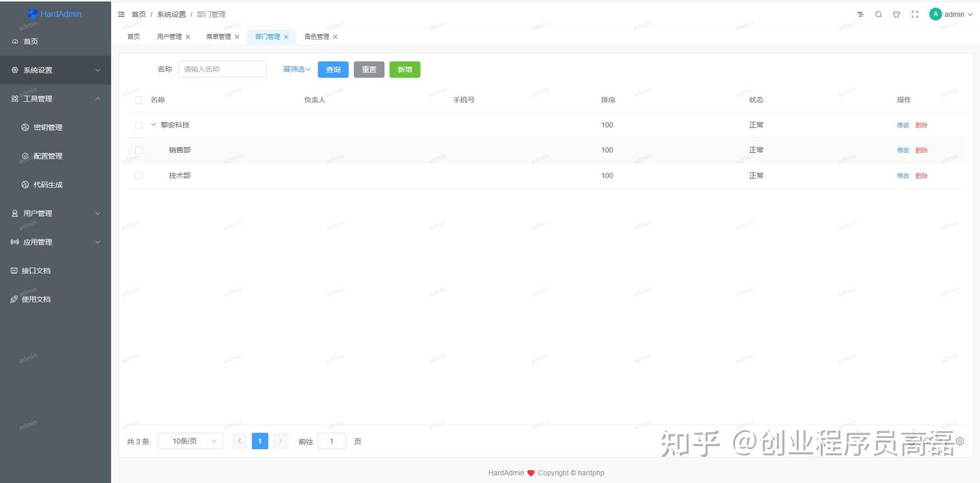Expand the admin account menu
Viewport: 980px width, 483px height.
pos(952,14)
